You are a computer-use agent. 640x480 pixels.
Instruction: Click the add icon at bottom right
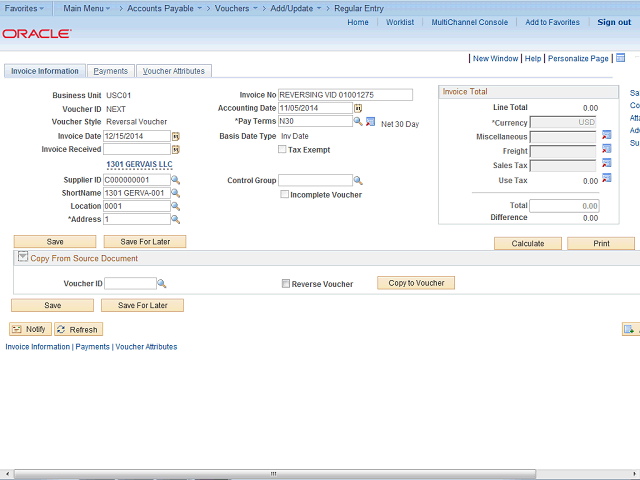(631, 329)
